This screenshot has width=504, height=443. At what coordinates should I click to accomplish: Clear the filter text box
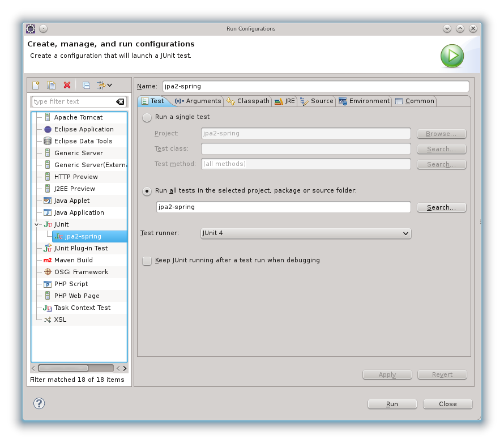click(x=120, y=101)
